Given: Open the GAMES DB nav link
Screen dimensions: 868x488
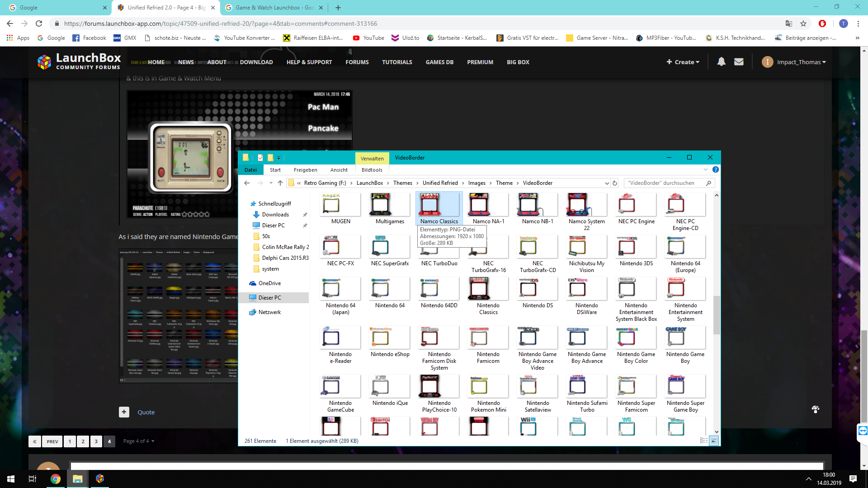Looking at the screenshot, I should (x=439, y=62).
